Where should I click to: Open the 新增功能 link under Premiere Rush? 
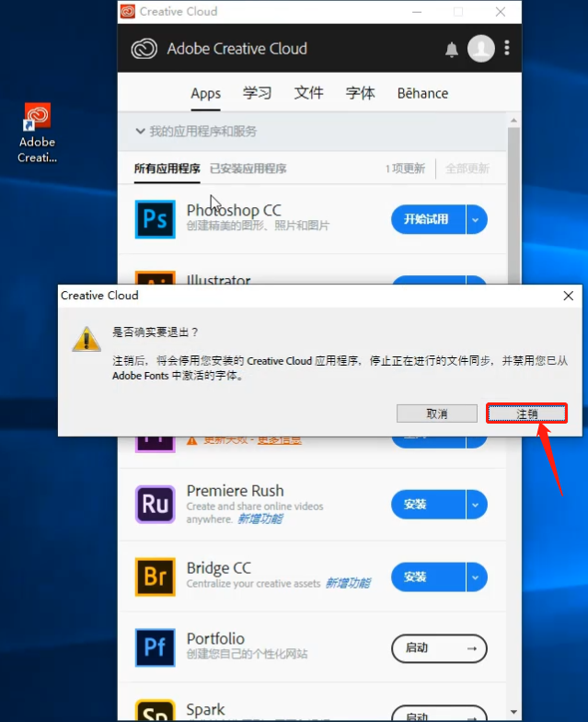click(259, 519)
